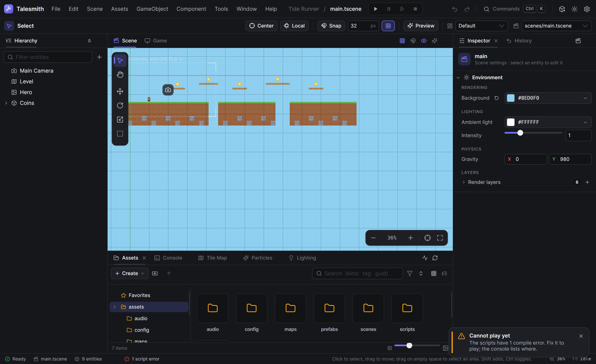
Task: Expand Render layers section
Action: coord(463,182)
